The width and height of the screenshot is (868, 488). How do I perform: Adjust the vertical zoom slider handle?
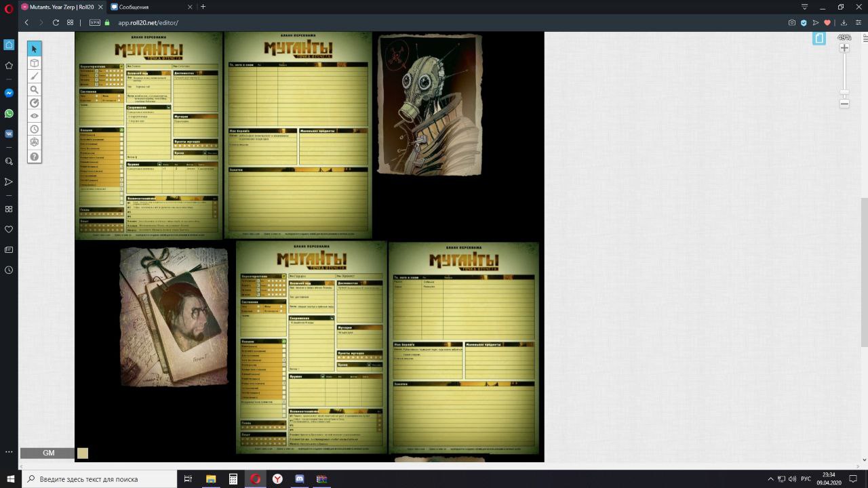pyautogui.click(x=844, y=92)
